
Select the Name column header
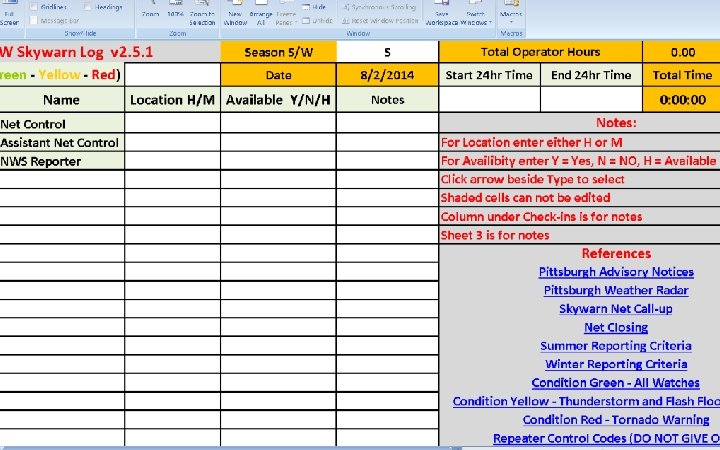62,100
